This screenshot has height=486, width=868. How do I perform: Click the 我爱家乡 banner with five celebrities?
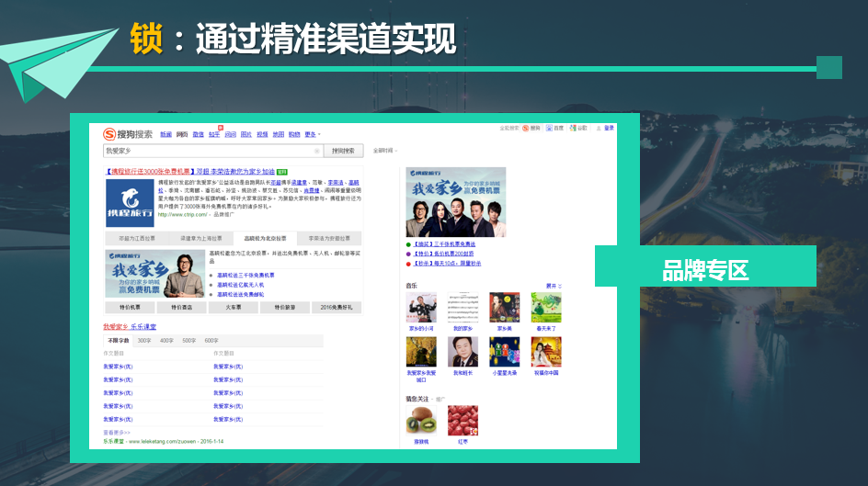(455, 202)
